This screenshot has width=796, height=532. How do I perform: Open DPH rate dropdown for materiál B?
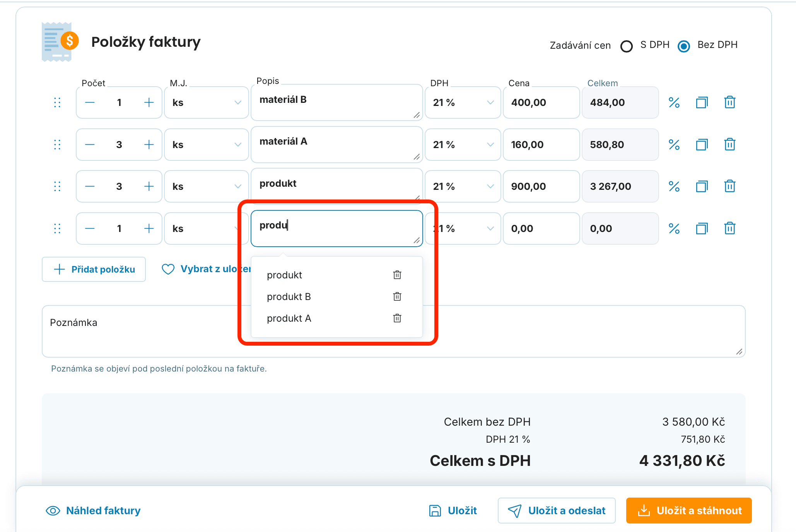463,102
